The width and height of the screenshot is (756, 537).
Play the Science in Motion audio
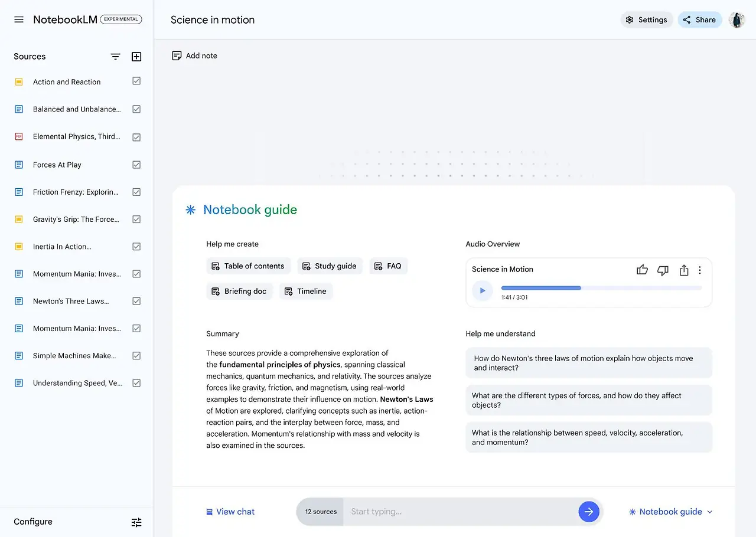(483, 290)
